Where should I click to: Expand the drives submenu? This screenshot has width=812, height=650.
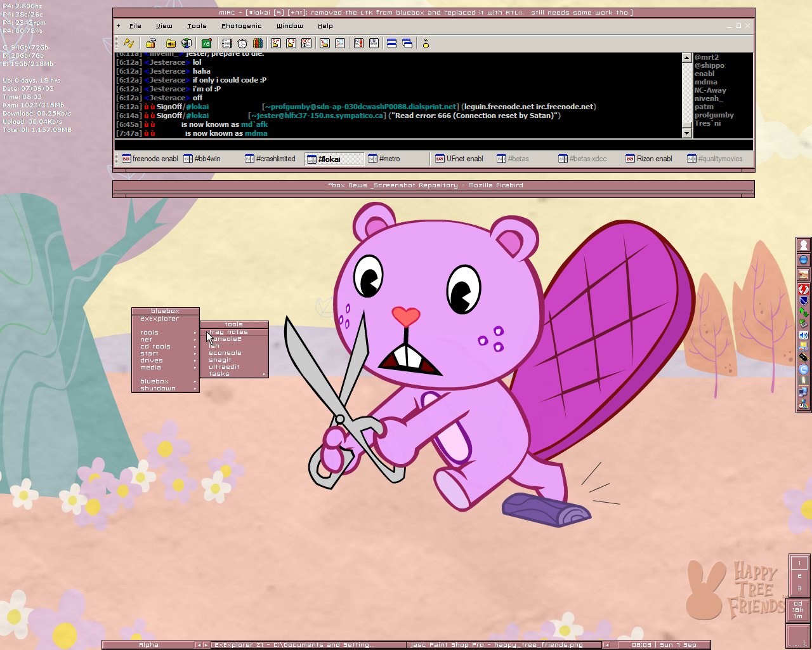(166, 361)
